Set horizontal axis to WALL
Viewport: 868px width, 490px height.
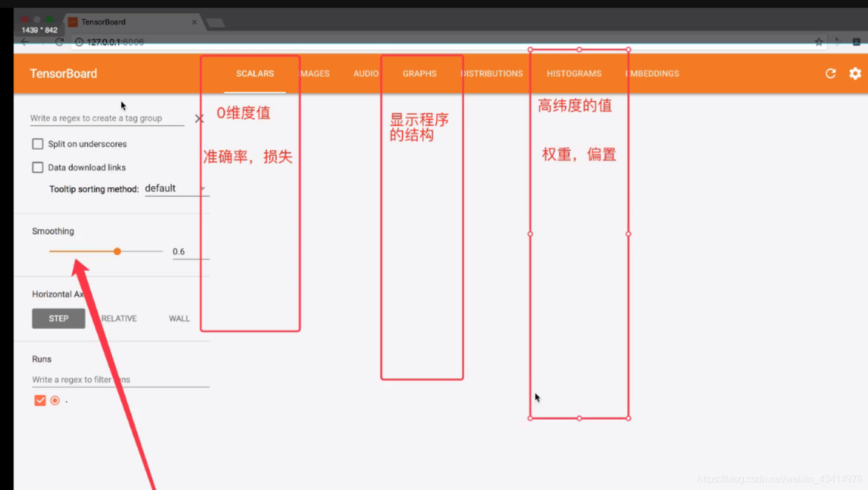(x=180, y=318)
